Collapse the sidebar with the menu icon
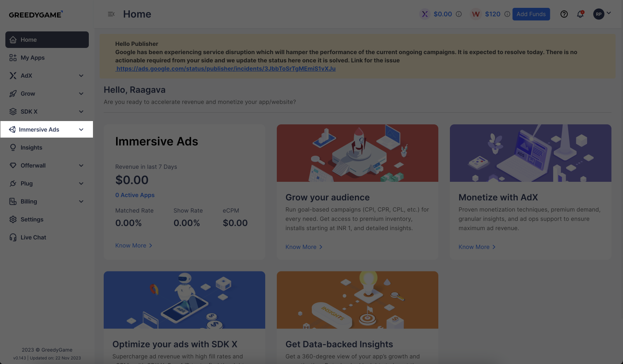Image resolution: width=623 pixels, height=364 pixels. point(111,14)
